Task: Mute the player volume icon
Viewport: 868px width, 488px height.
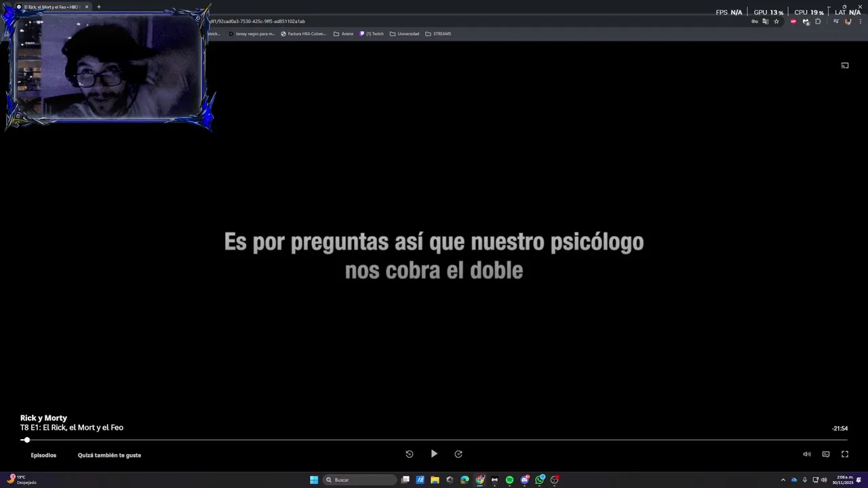Action: (807, 454)
